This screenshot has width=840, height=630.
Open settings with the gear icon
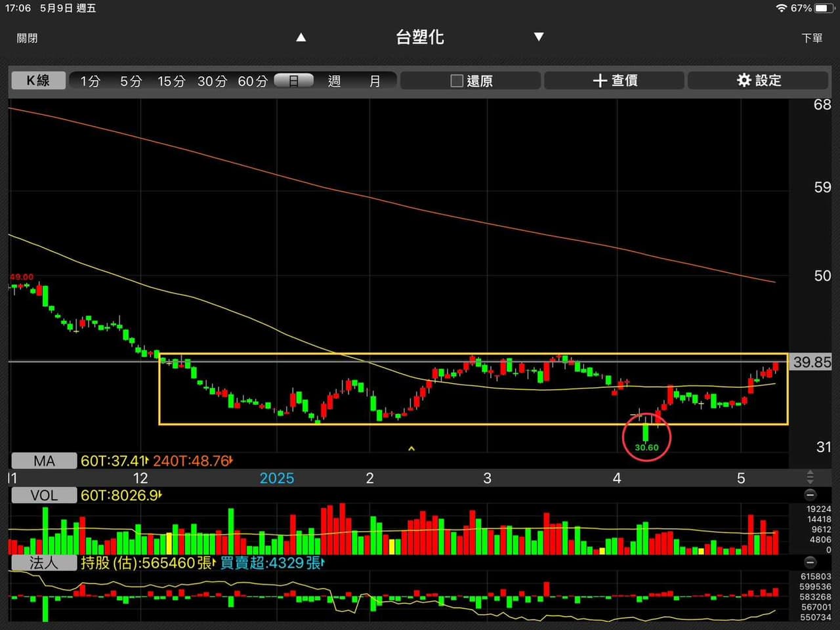pyautogui.click(x=744, y=80)
